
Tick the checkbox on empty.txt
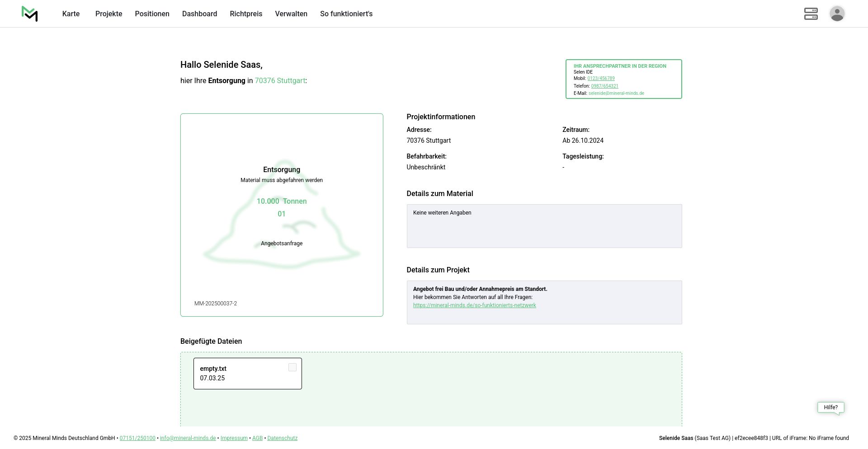[292, 368]
